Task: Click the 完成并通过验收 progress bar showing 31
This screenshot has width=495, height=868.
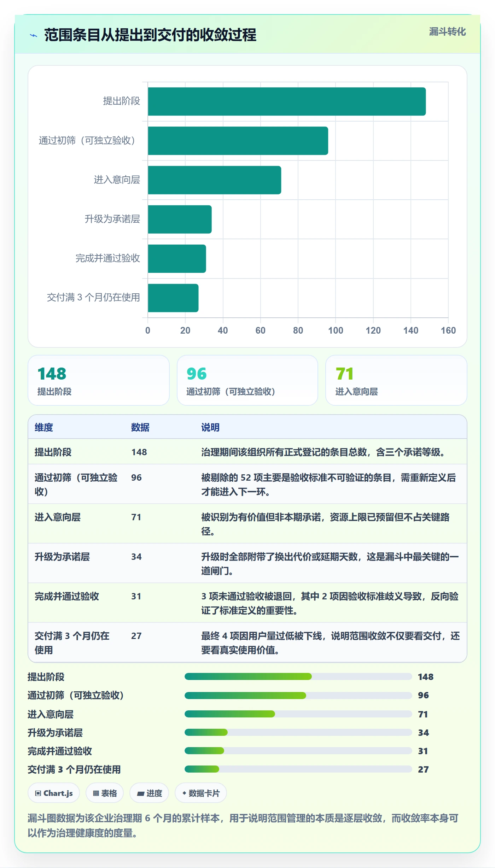Action: [298, 751]
